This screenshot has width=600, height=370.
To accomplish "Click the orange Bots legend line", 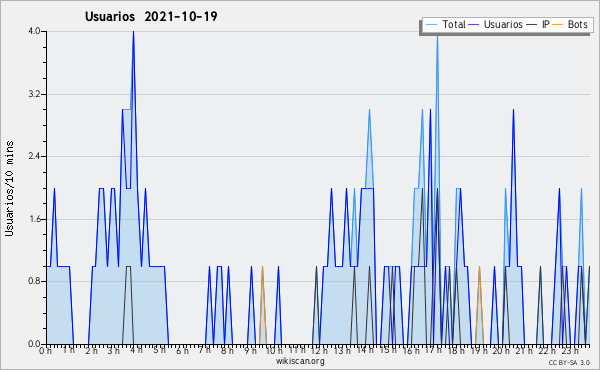I will click(x=558, y=25).
